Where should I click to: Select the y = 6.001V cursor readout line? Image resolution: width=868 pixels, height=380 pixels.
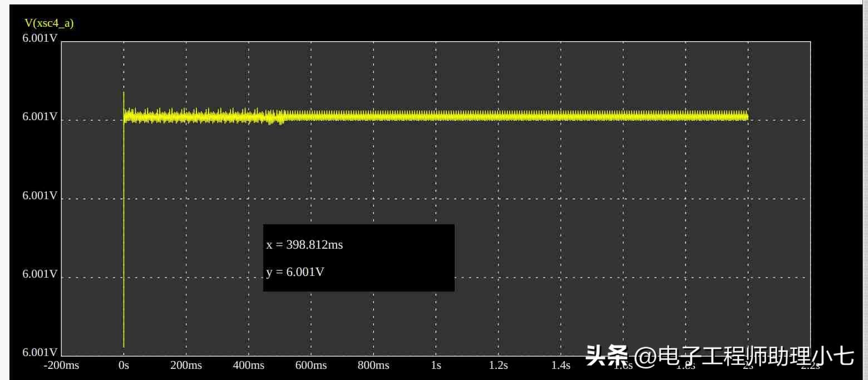(x=295, y=273)
